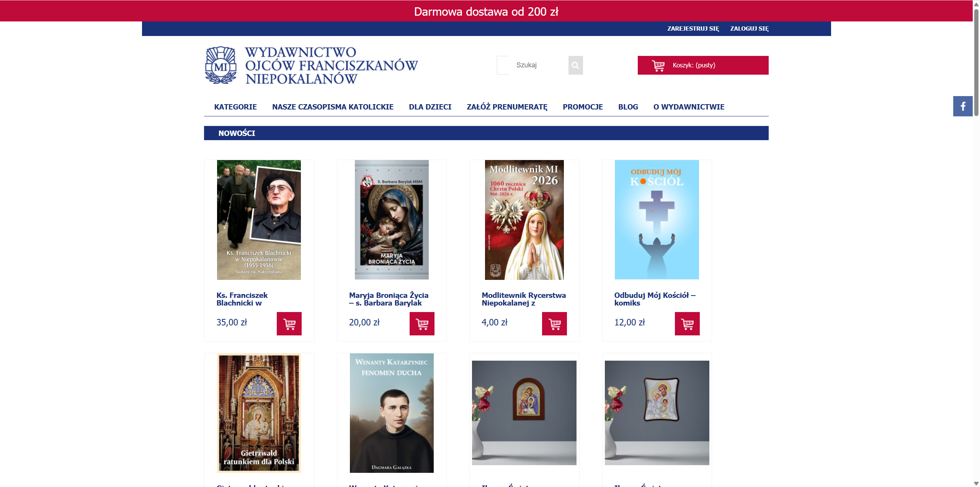Open the O Wydawnictwie page
The width and height of the screenshot is (980, 487).
tap(689, 107)
